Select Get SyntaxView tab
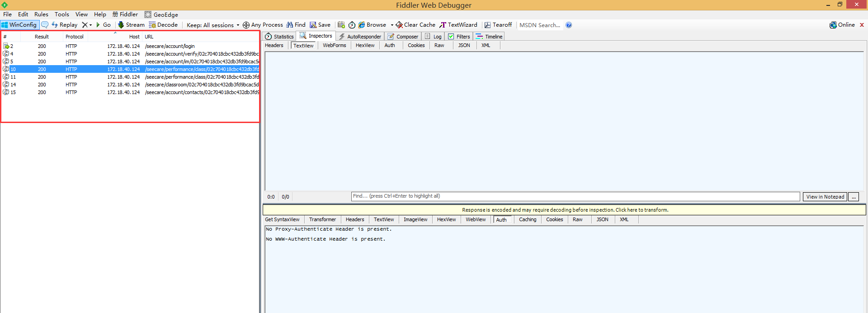Viewport: 868px width, 313px height. click(x=282, y=219)
